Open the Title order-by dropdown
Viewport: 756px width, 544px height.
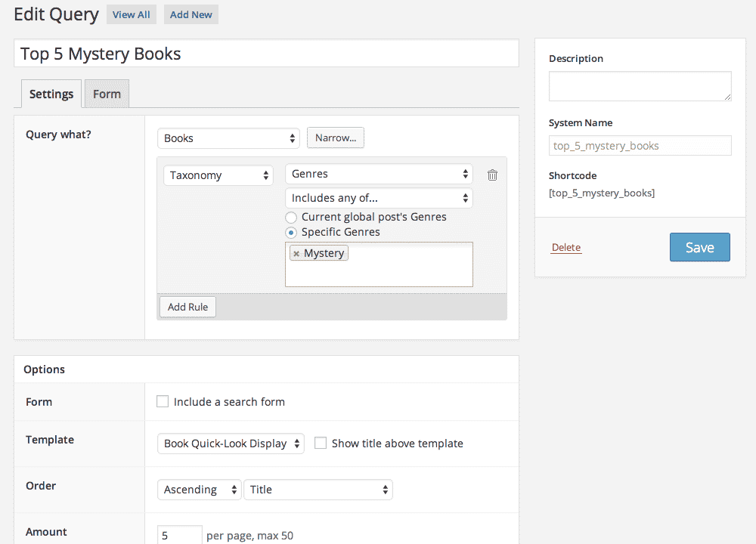pos(318,490)
